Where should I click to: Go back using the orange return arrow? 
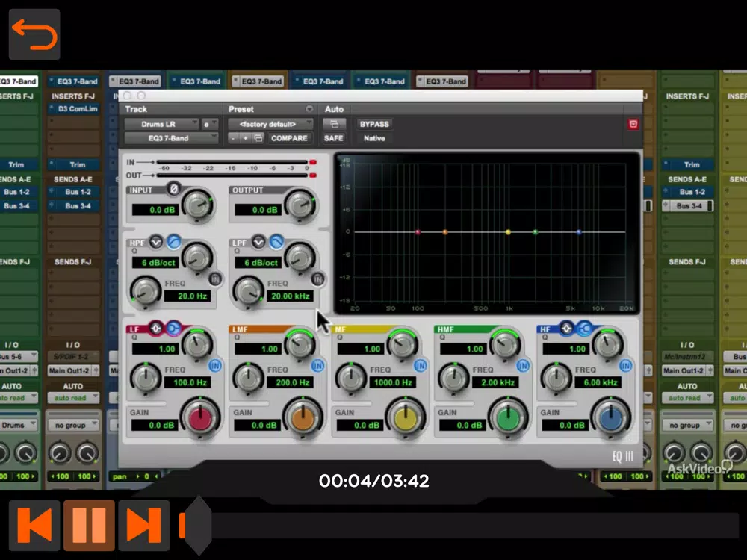click(34, 34)
